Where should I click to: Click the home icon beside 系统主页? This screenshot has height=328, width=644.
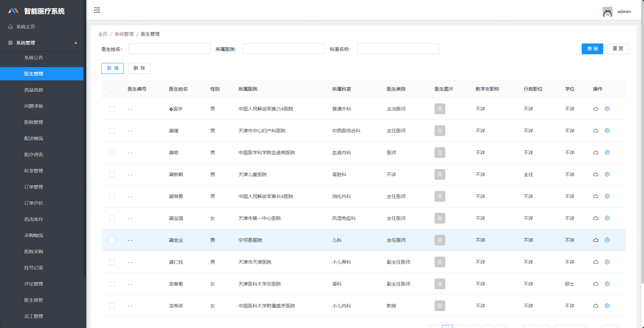[x=10, y=27]
